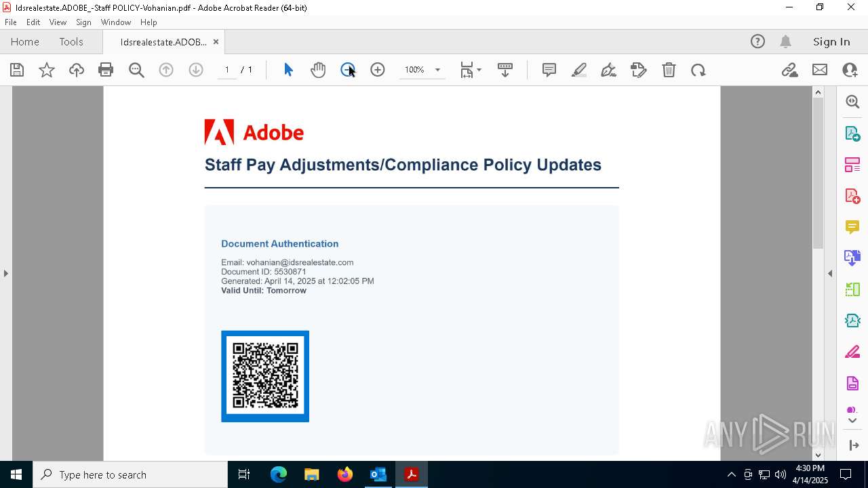Rotate the page with rotate icon
Viewport: 868px width, 488px height.
tap(698, 70)
